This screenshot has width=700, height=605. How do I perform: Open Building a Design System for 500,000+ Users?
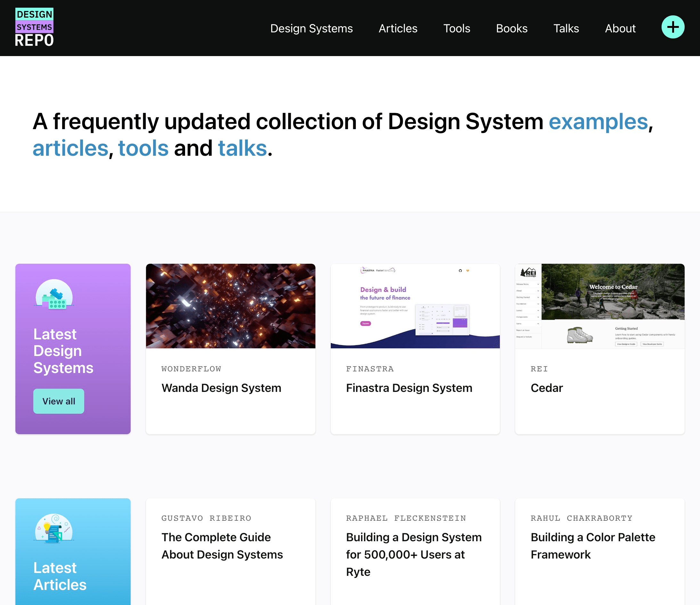point(414,554)
